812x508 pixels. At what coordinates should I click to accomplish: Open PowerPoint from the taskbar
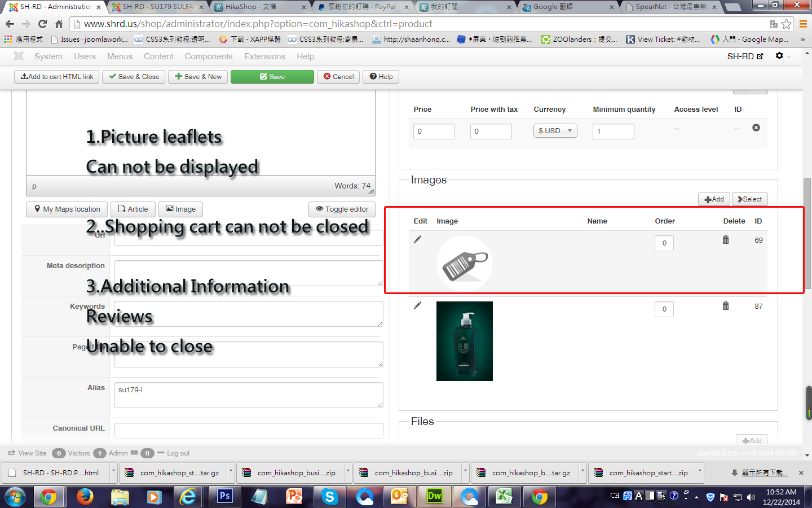(x=294, y=497)
